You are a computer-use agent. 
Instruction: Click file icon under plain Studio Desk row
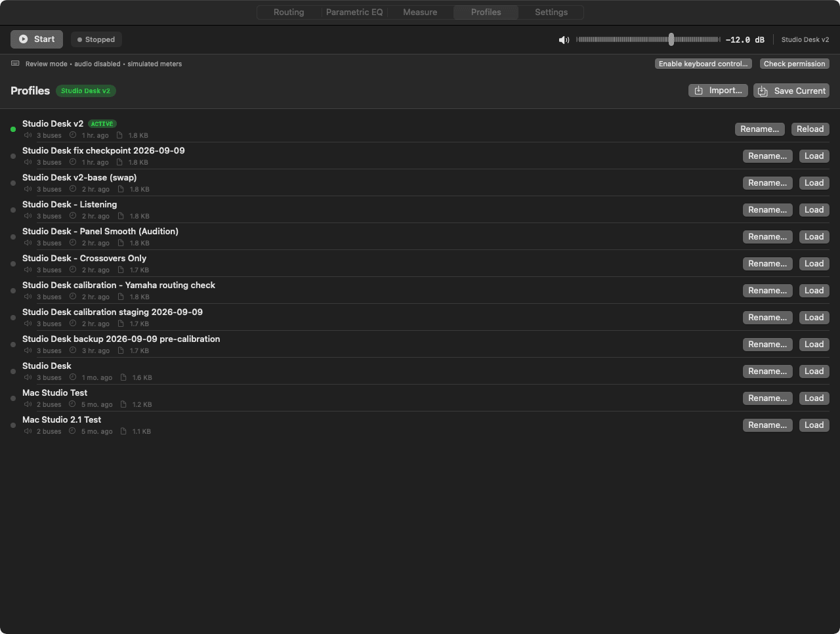[x=123, y=377]
